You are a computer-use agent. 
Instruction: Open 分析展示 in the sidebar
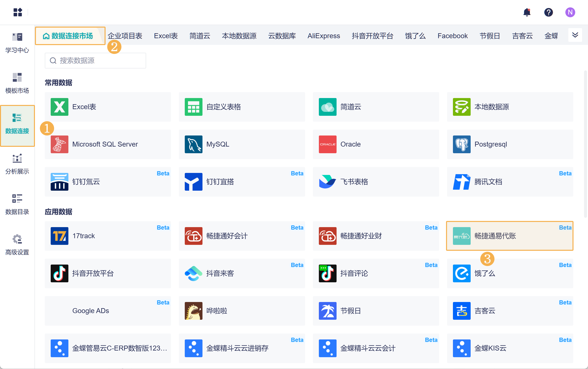[x=17, y=164]
